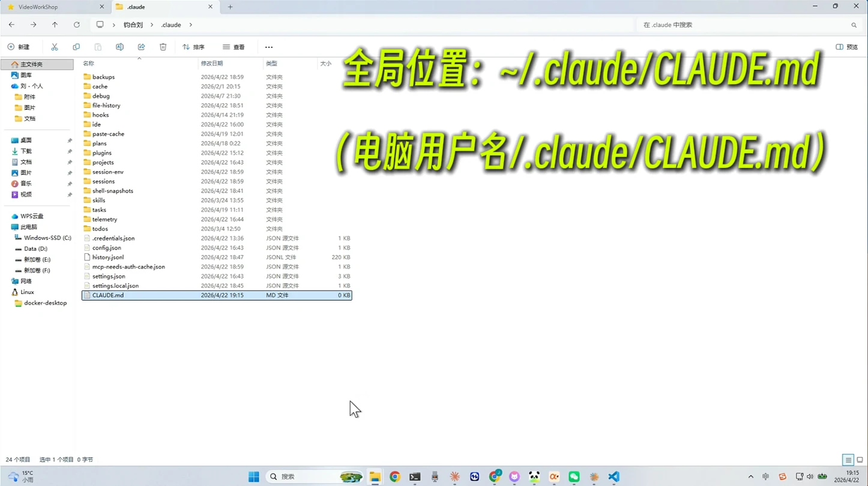Click the Delete trash icon

[163, 47]
